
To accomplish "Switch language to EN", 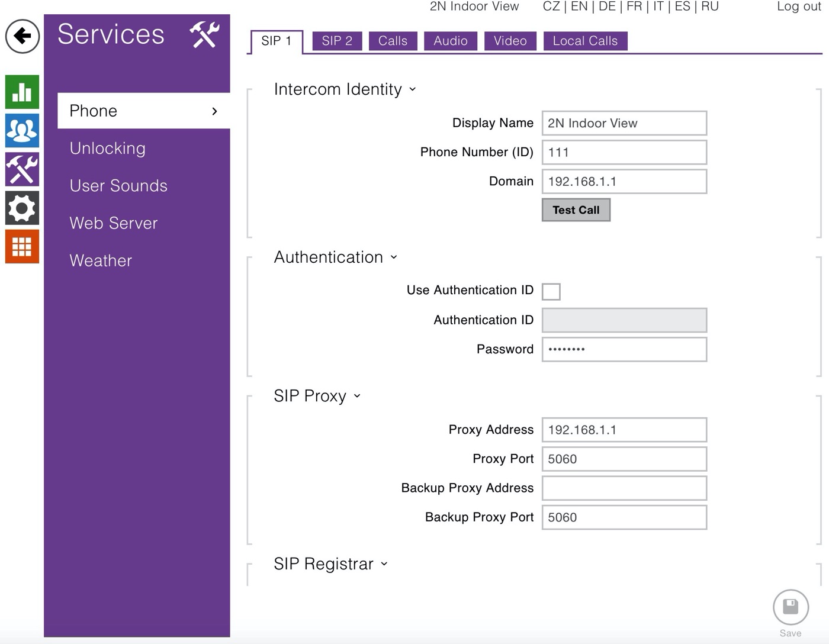I will [579, 7].
